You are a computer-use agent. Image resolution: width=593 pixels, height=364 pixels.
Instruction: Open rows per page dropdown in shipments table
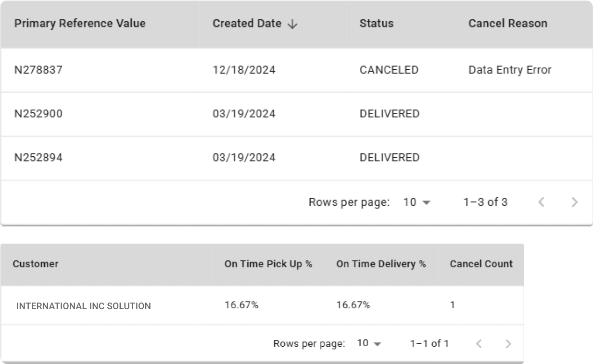(416, 202)
